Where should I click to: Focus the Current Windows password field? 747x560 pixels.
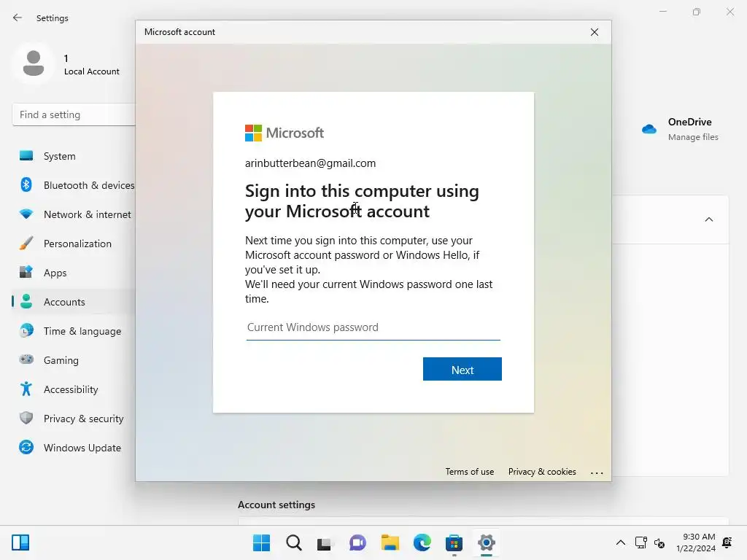click(373, 327)
